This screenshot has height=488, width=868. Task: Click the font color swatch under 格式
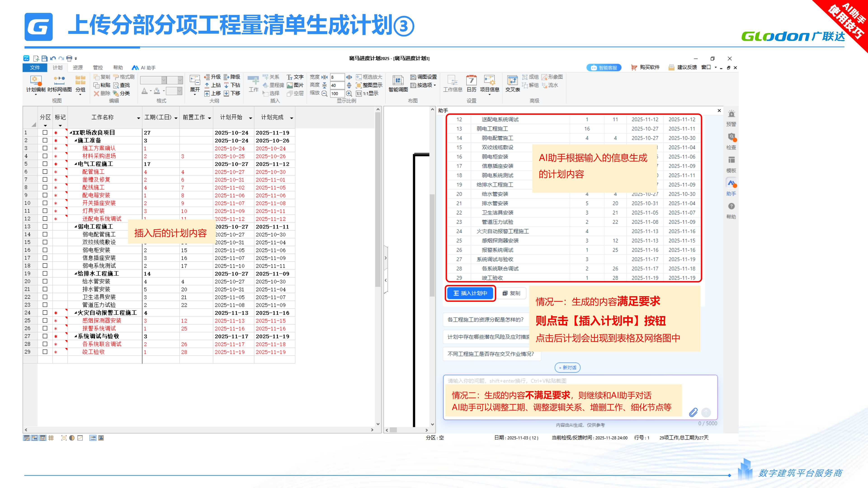click(145, 91)
